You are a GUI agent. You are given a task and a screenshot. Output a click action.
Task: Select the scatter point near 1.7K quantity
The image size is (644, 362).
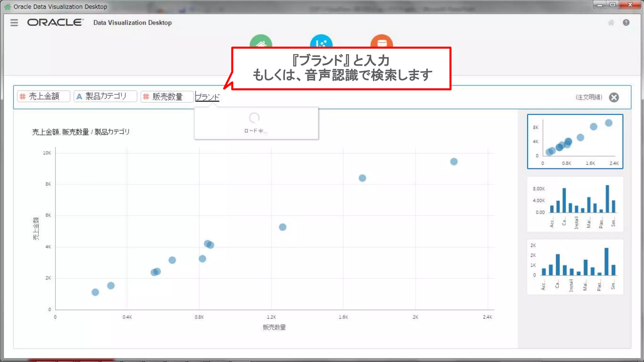[362, 178]
